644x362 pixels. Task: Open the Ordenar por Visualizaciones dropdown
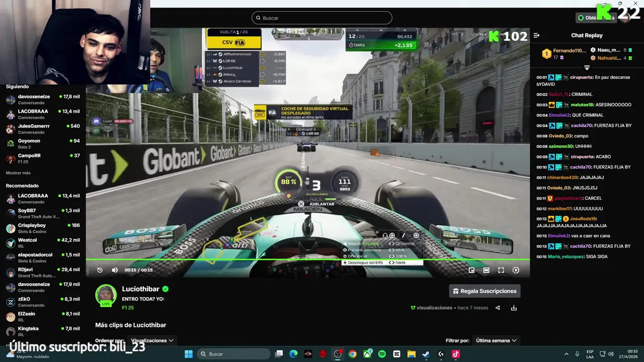pyautogui.click(x=152, y=340)
